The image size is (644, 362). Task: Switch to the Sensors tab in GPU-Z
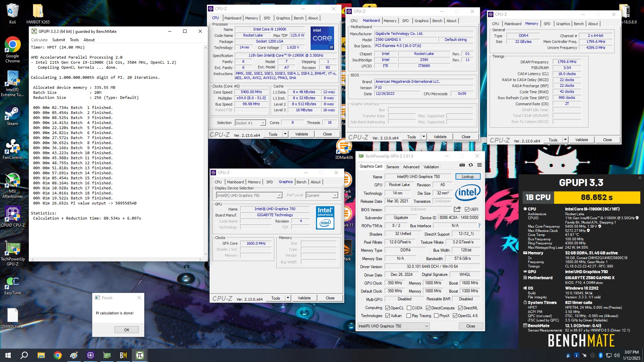(x=392, y=167)
